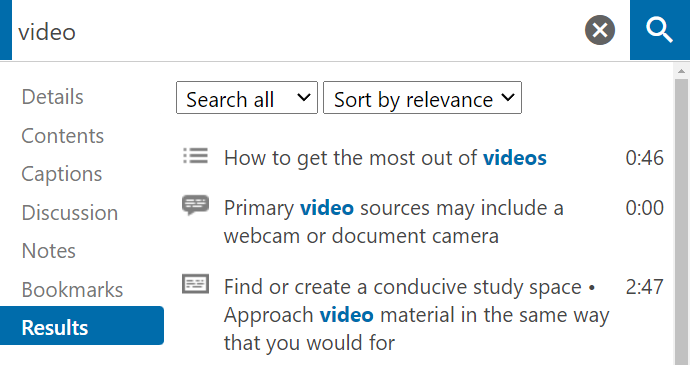Open the Captions tab
690x365 pixels.
62,174
